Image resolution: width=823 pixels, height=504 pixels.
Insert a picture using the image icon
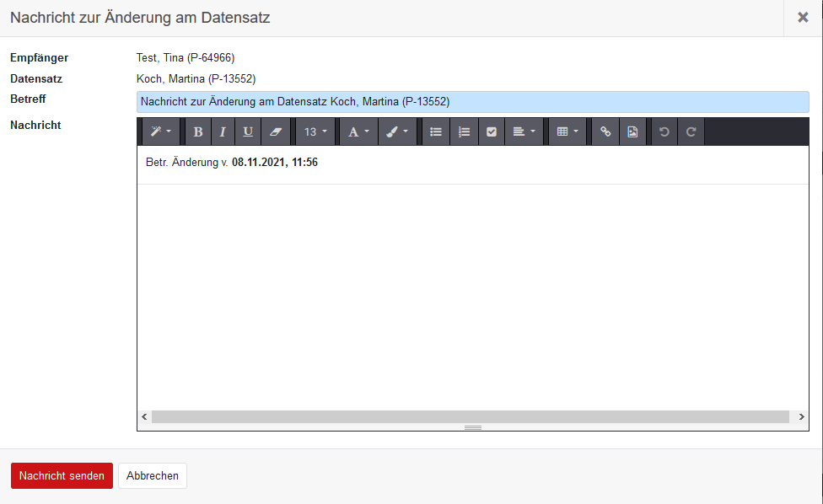tap(632, 132)
